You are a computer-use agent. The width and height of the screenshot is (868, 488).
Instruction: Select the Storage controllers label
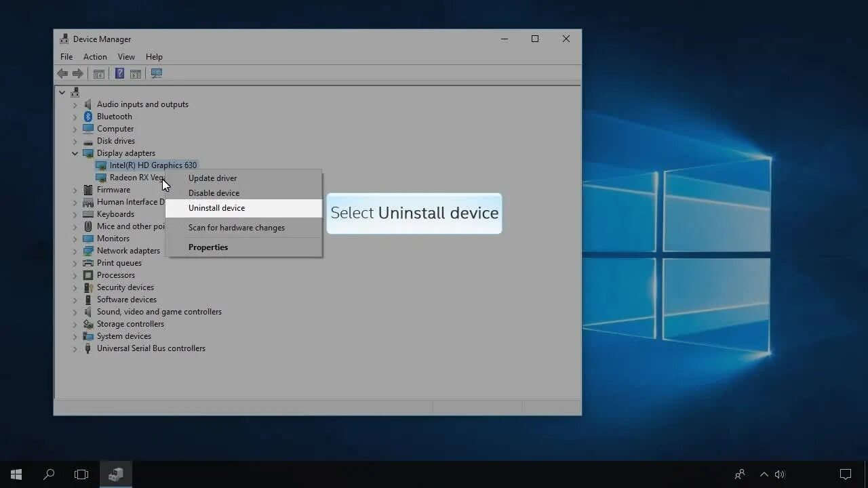130,324
